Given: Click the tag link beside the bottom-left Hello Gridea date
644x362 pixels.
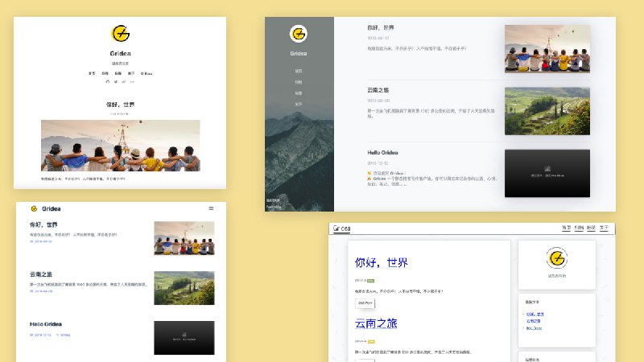Looking at the screenshot, I should coord(64,335).
